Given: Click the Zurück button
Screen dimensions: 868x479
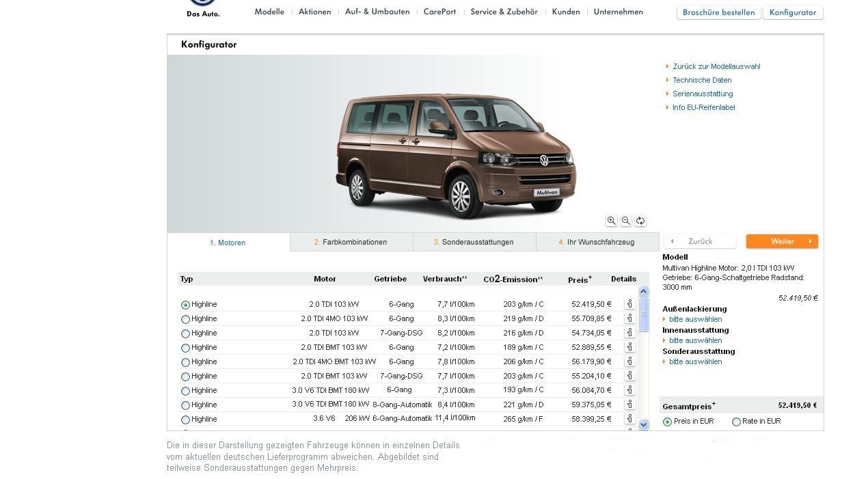Looking at the screenshot, I should 701,241.
